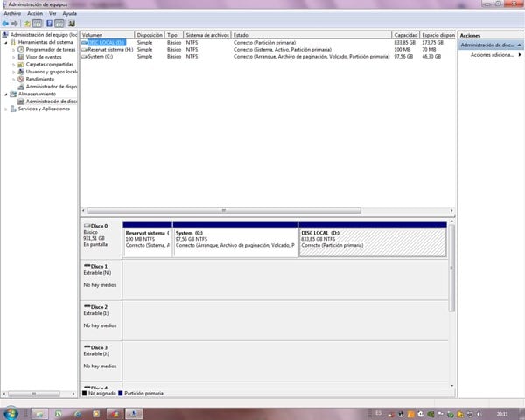Select the Disco 0 disk label
The height and width of the screenshot is (420, 525).
[x=101, y=239]
